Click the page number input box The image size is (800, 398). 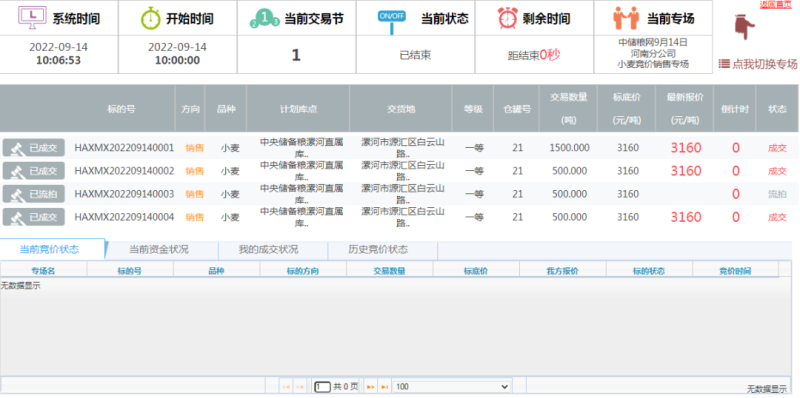click(x=322, y=387)
